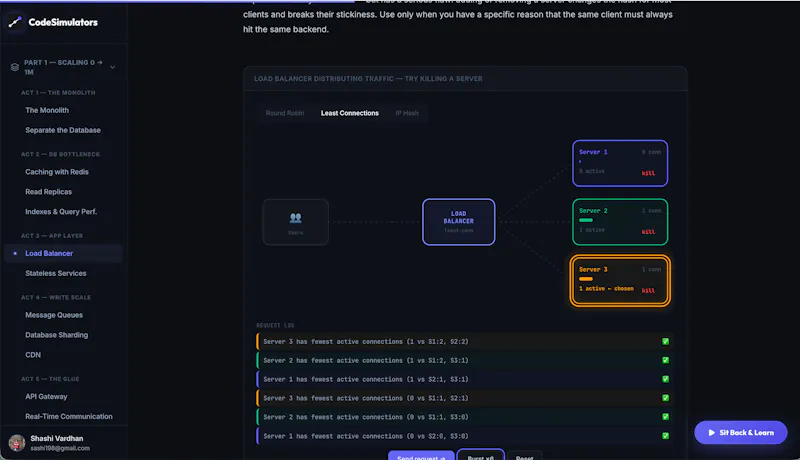Screen dimensions: 800x460
Task: Kill Server 2
Action: tap(648, 232)
